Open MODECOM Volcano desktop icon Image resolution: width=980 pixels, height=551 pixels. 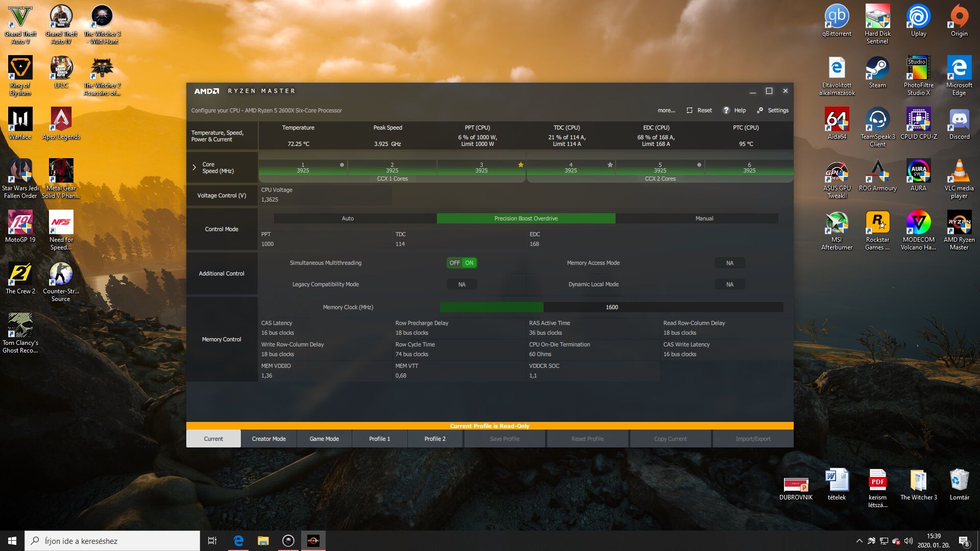tap(918, 231)
